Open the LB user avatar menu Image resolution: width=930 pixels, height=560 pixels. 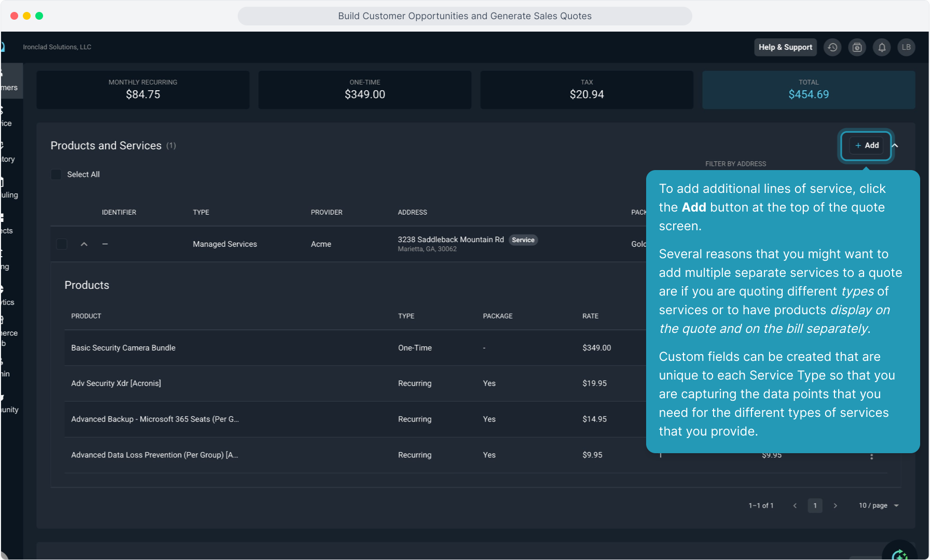click(x=906, y=47)
